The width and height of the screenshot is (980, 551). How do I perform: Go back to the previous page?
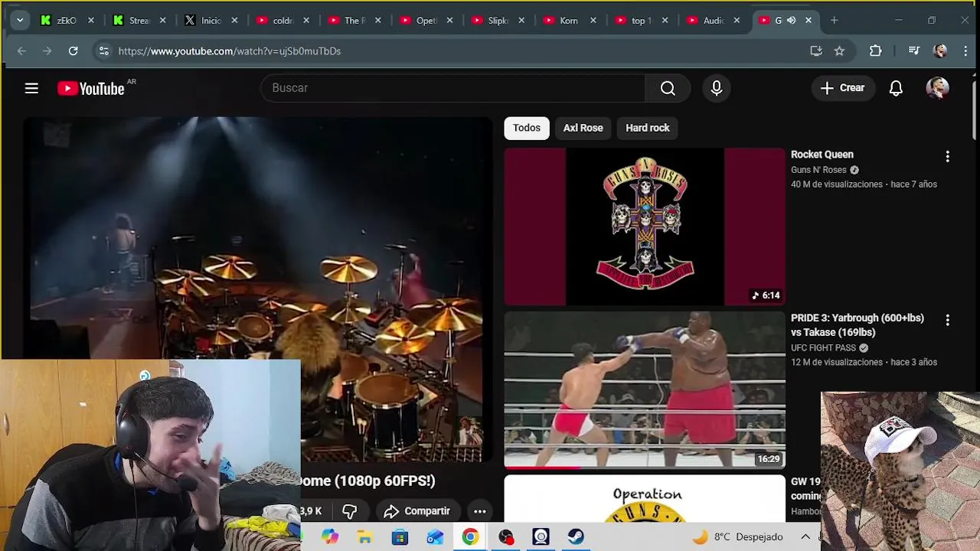coord(21,51)
